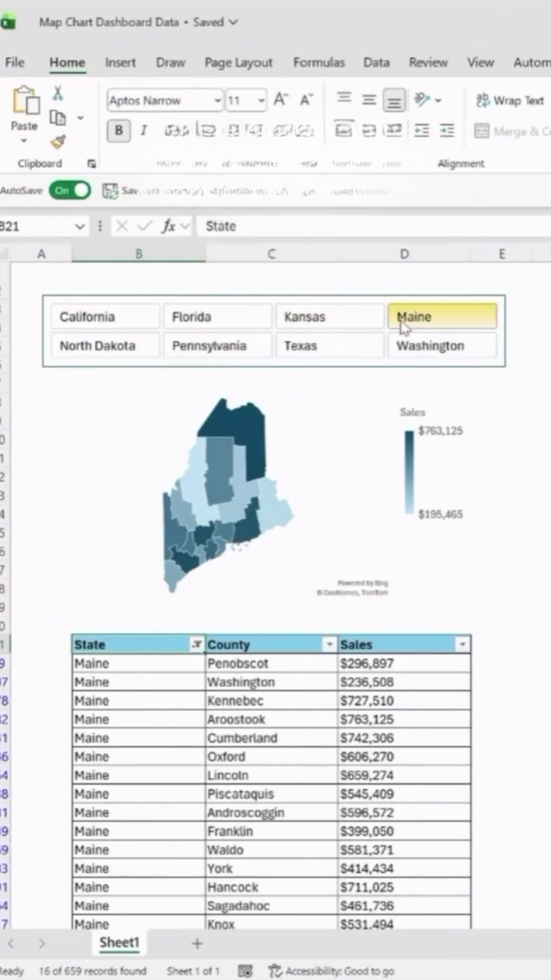Image resolution: width=551 pixels, height=980 pixels.
Task: Open the Aptos Narrow font dropdown
Action: tap(217, 101)
